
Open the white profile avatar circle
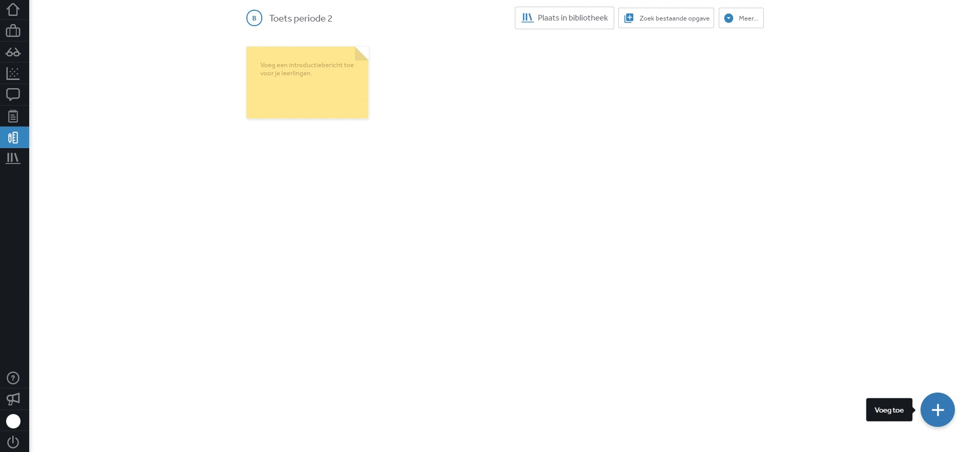pyautogui.click(x=13, y=421)
